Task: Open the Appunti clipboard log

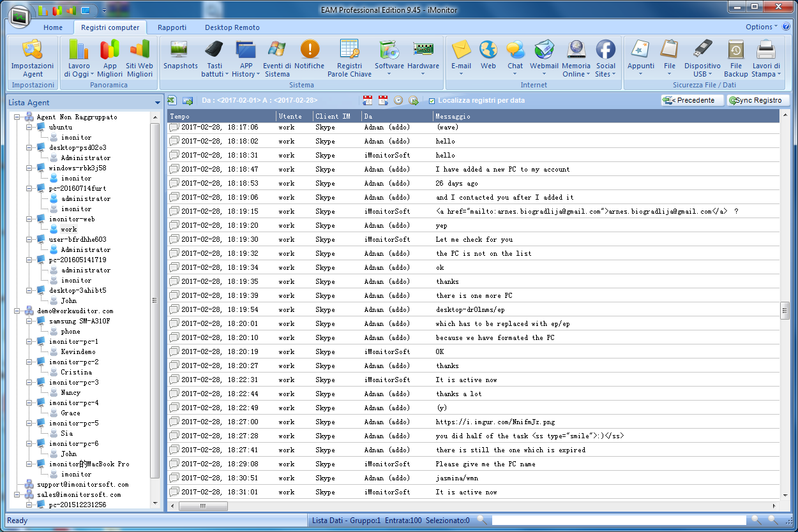Action: click(x=640, y=55)
